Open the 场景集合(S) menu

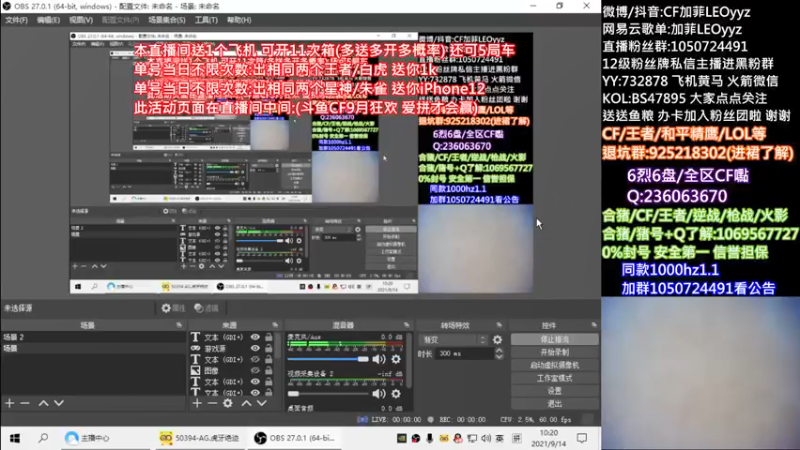167,20
